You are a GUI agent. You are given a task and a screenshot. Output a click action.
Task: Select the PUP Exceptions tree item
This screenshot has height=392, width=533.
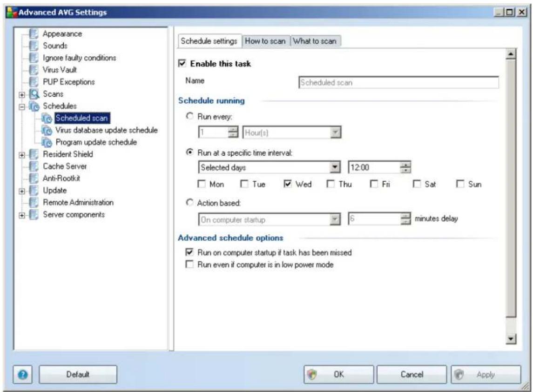coord(69,82)
